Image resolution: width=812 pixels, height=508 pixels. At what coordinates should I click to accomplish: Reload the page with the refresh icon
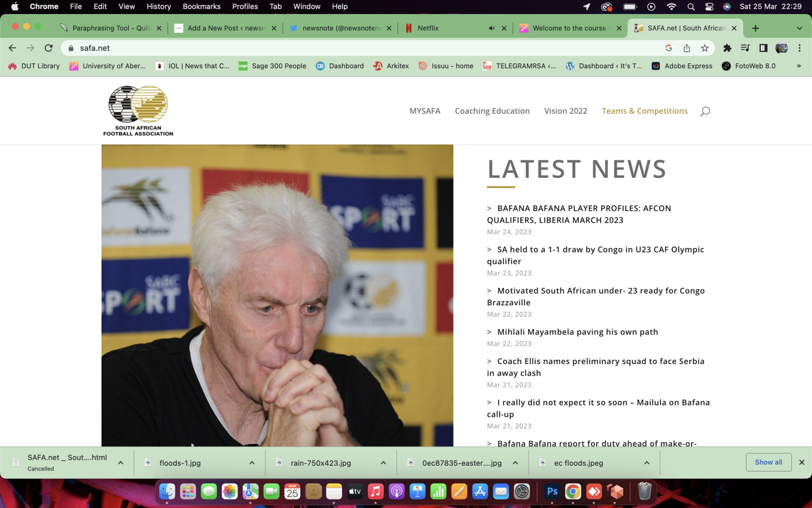pos(49,48)
